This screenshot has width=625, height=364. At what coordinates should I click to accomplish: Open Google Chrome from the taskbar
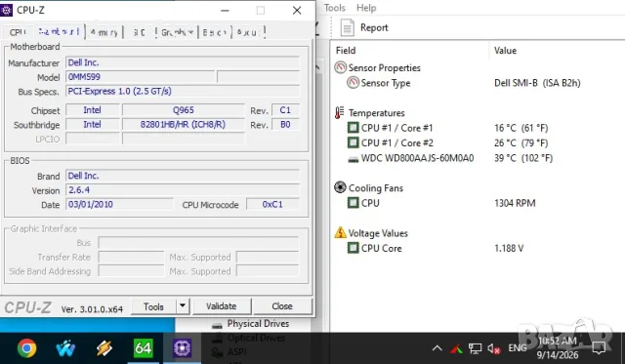pyautogui.click(x=26, y=348)
